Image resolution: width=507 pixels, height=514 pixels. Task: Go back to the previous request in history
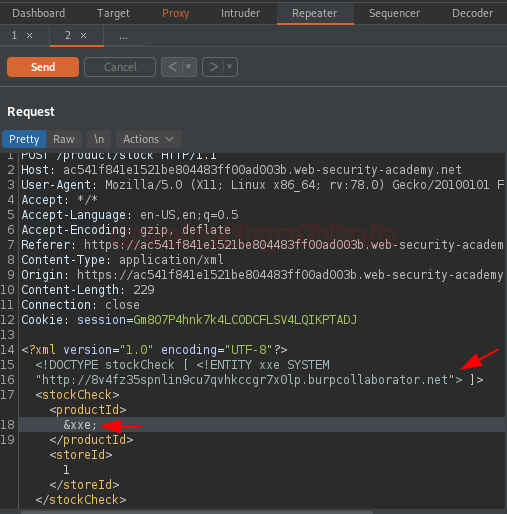click(172, 67)
